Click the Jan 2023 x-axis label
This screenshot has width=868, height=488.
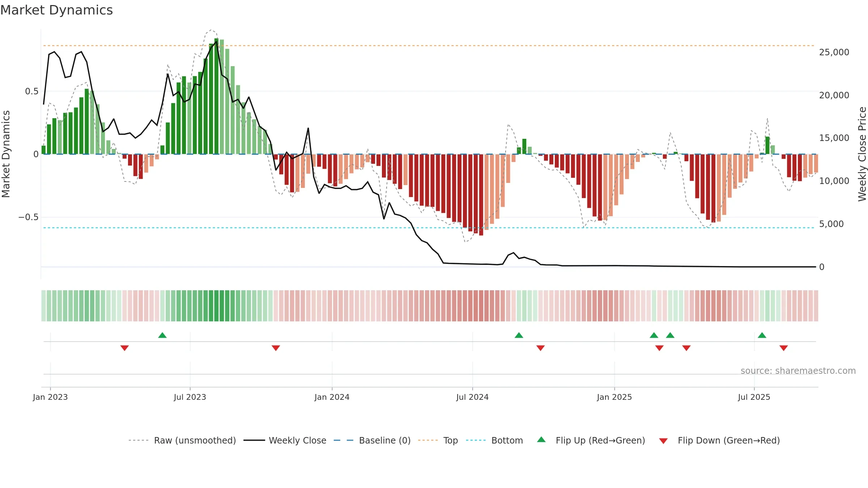50,397
